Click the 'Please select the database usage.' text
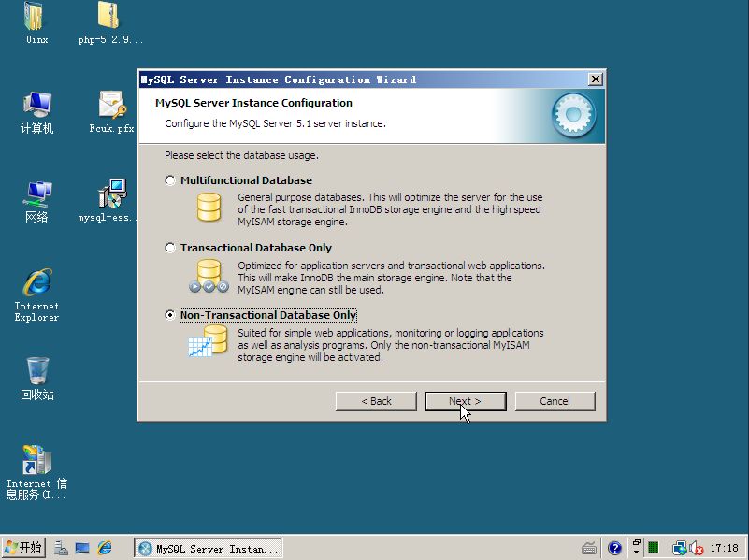This screenshot has height=560, width=749. tap(241, 155)
